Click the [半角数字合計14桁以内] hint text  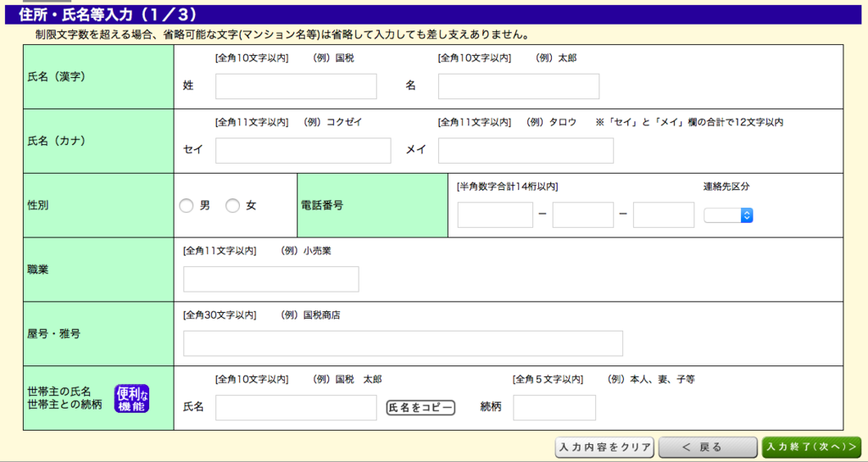pos(507,186)
